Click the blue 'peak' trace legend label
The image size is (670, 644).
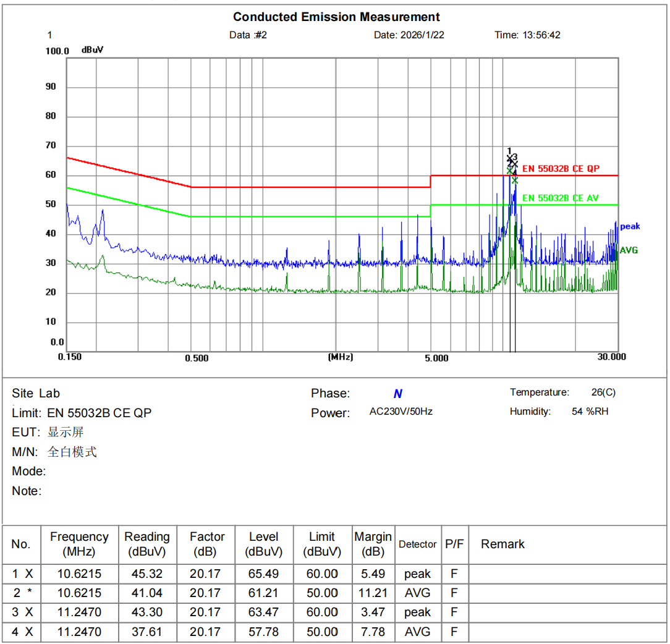(x=630, y=226)
